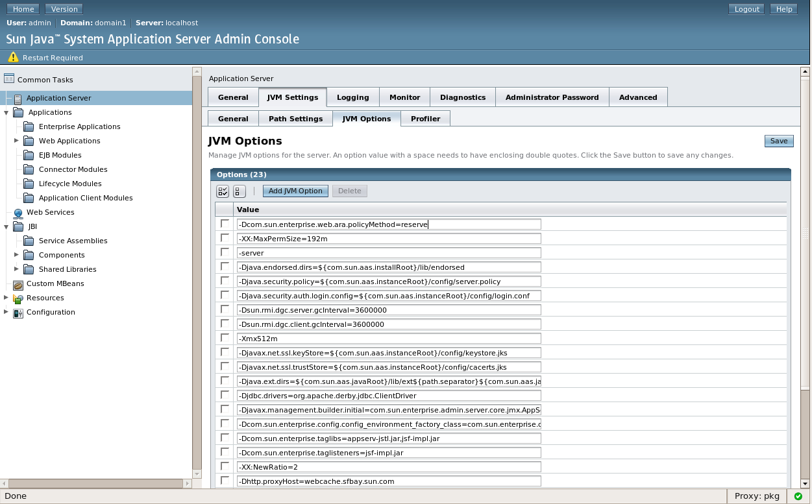Viewport: 812px width, 504px height.
Task: Click the main content vertical scrollbar
Action: [805, 278]
